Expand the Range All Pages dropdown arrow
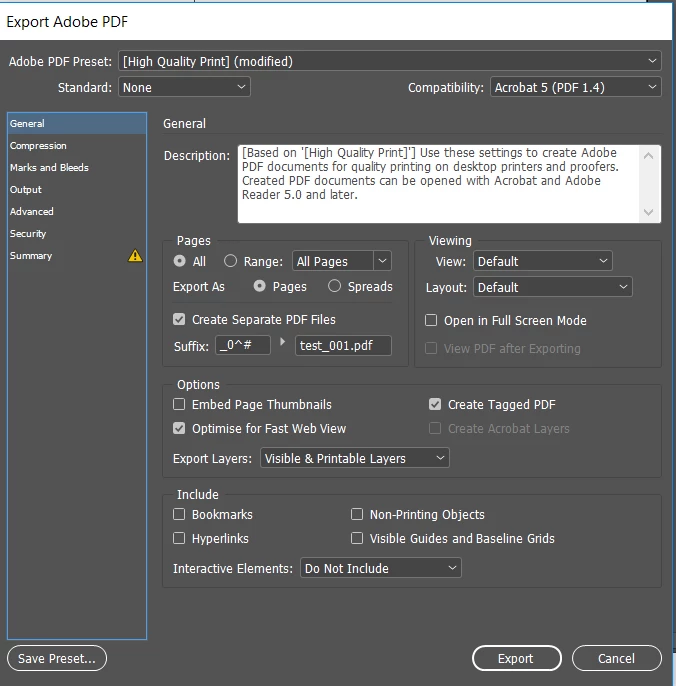Viewport: 676px width, 686px height. point(382,261)
